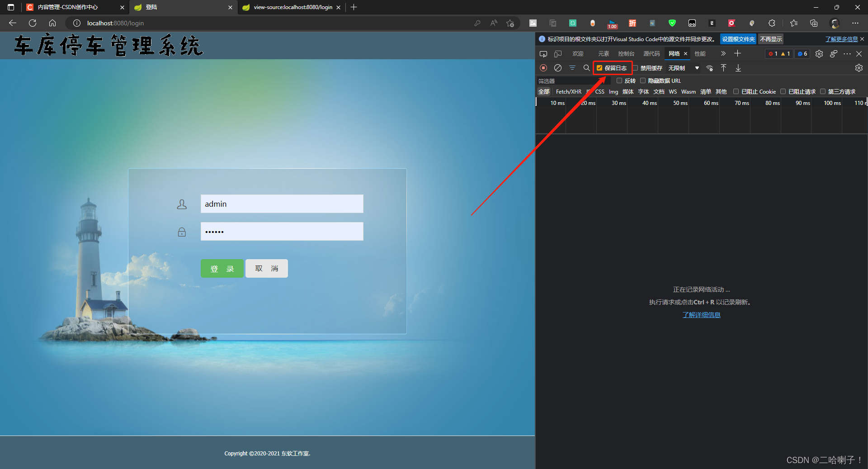The width and height of the screenshot is (868, 469).
Task: Stop recording network log
Action: (543, 68)
